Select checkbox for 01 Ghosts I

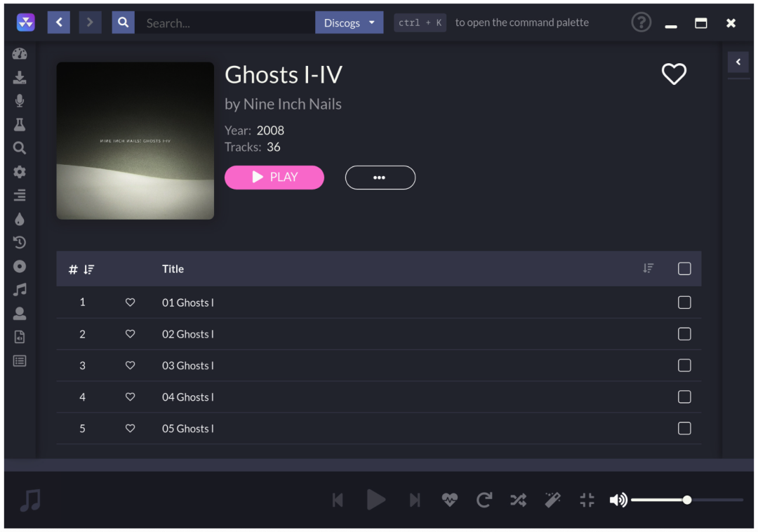684,302
